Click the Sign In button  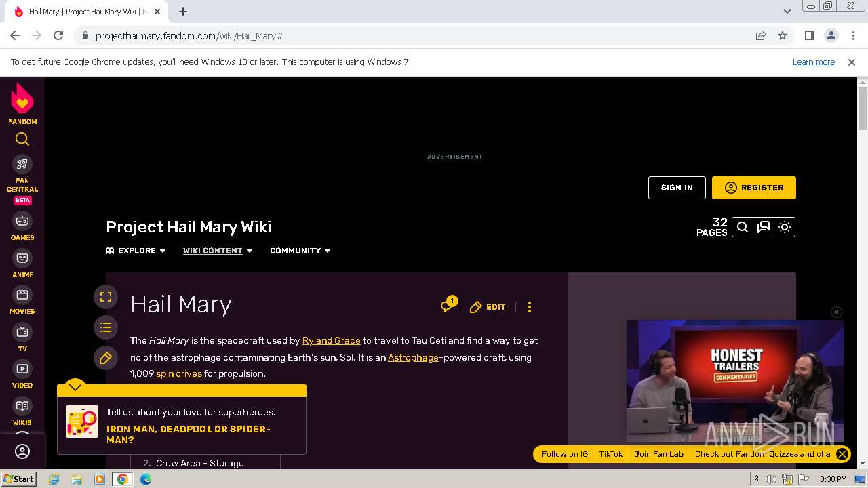[x=677, y=188]
